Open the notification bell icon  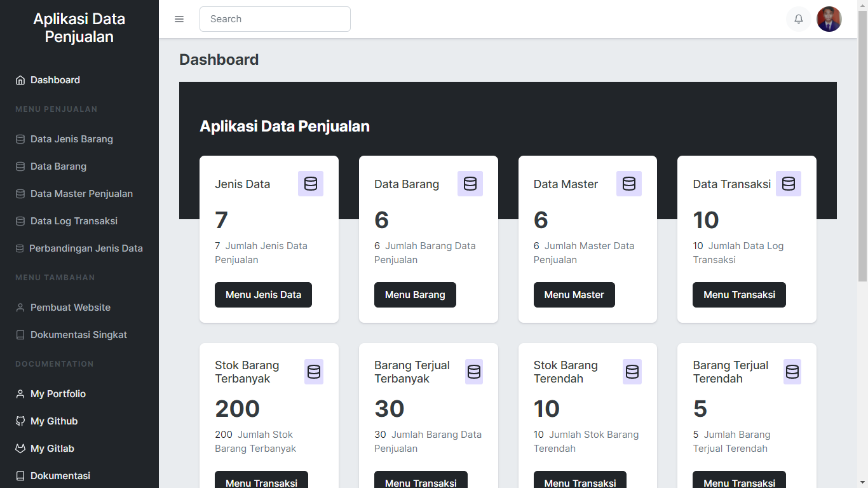tap(799, 19)
